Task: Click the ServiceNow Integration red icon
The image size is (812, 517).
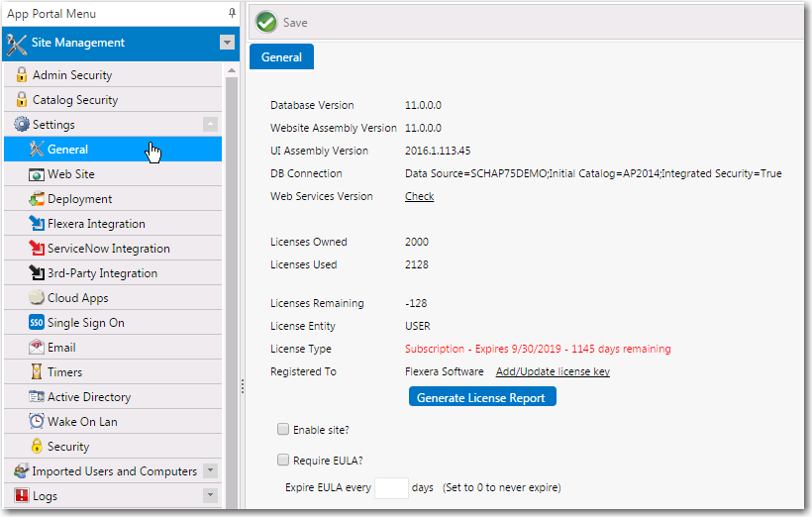Action: coord(37,249)
